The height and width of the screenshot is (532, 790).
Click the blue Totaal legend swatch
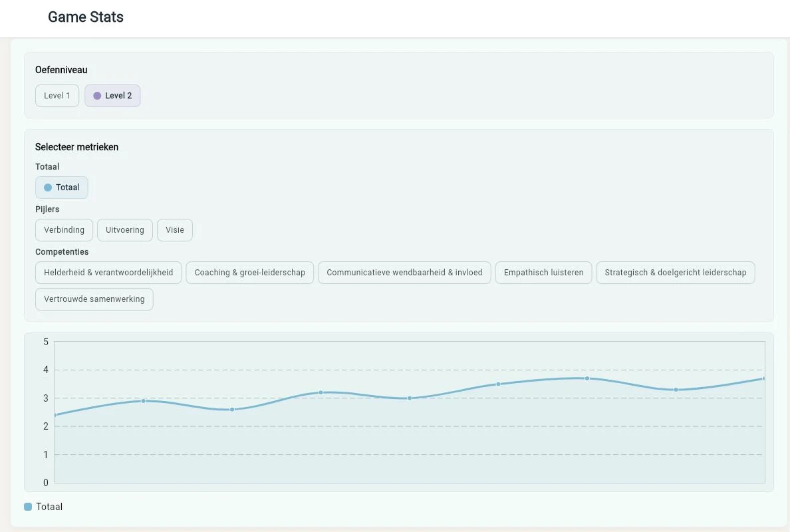coord(28,507)
